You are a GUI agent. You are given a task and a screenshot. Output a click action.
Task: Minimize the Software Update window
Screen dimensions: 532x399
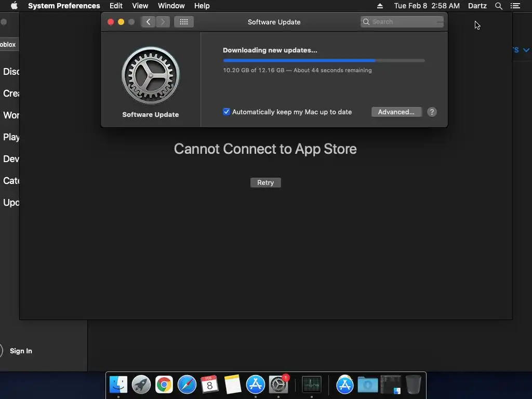121,22
